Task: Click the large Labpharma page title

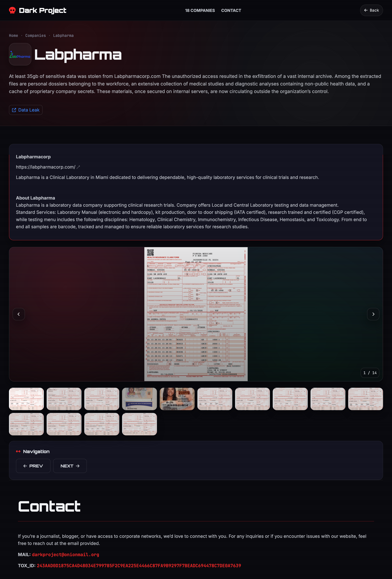Action: [78, 55]
